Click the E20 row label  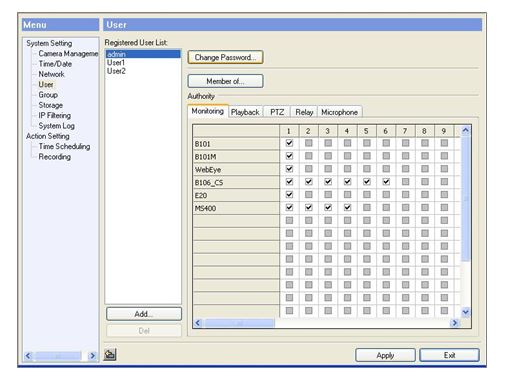236,195
